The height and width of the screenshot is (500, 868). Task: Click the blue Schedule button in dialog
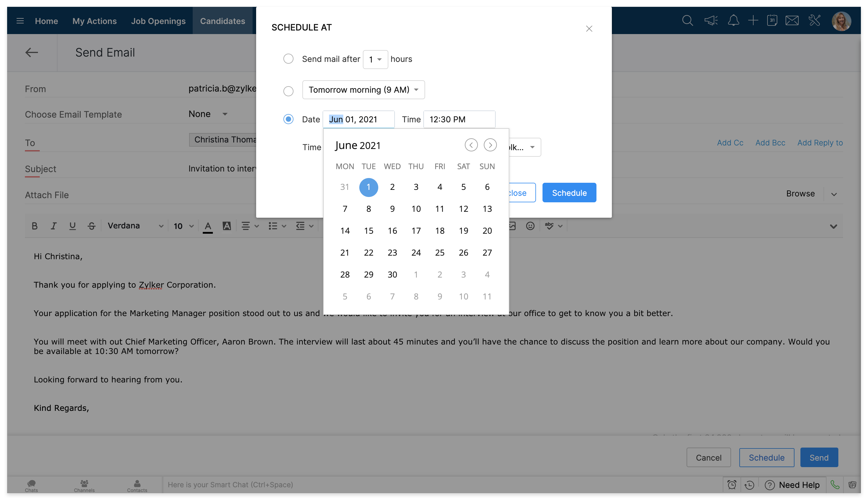pos(569,193)
